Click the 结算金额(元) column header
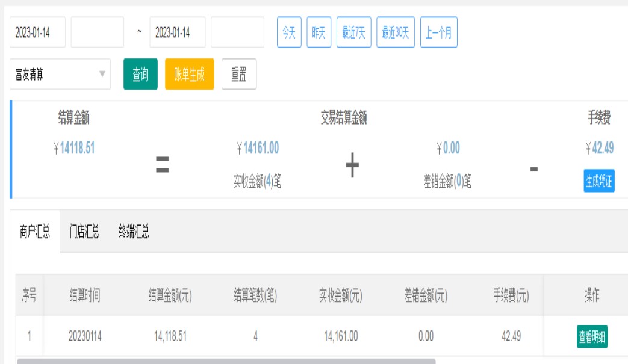 point(170,295)
